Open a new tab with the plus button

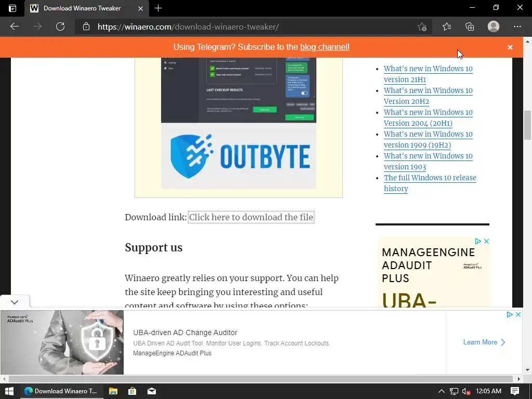tap(158, 8)
